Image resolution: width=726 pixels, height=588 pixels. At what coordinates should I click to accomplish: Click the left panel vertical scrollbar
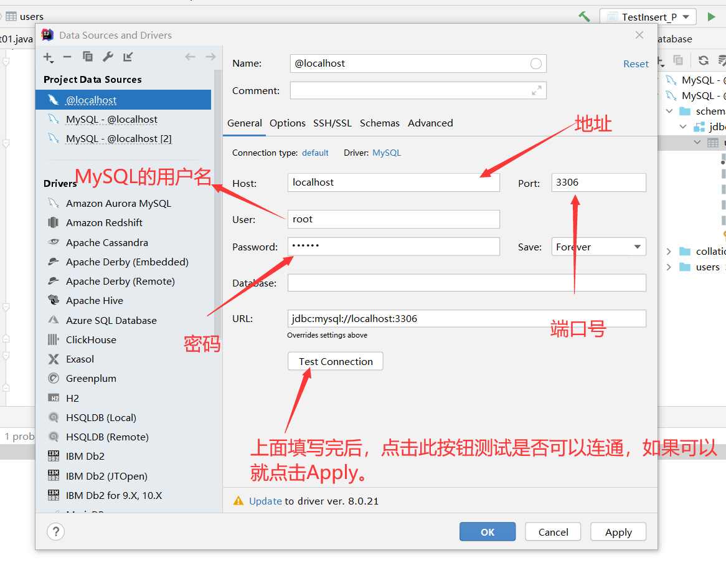(x=218, y=204)
